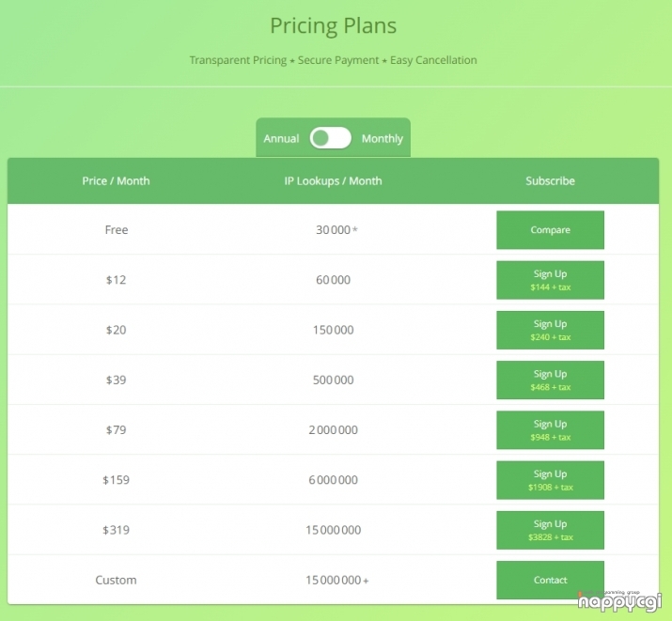Click the Pricing Plans heading
672x621 pixels.
point(333,25)
